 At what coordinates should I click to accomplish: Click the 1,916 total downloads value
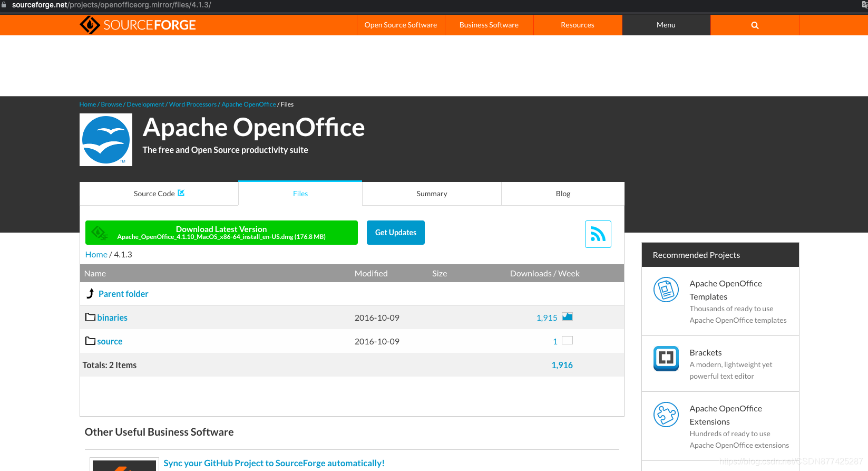[x=562, y=365]
